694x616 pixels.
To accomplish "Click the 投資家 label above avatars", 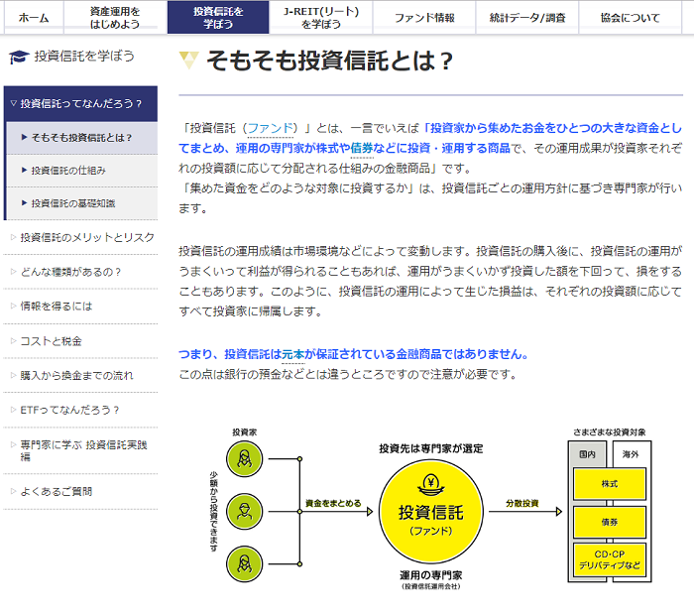I will (244, 432).
